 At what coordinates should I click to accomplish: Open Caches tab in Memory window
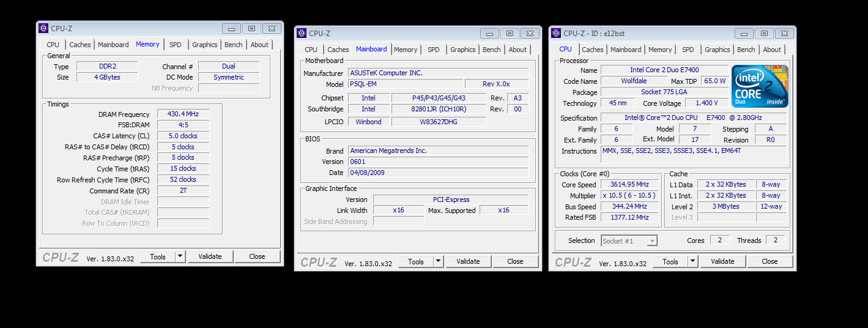pos(80,45)
